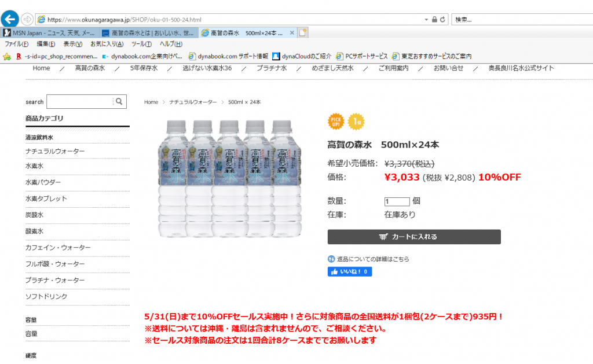Select 酸素水 category

34,231
